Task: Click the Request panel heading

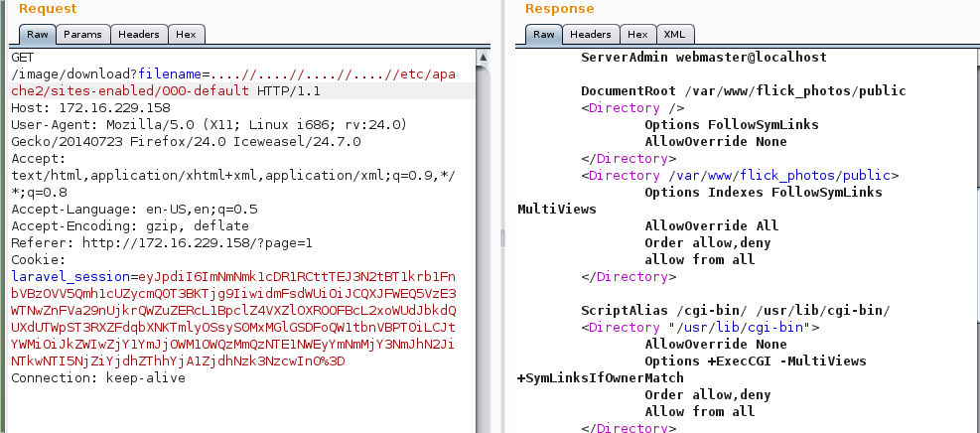Action: (48, 9)
